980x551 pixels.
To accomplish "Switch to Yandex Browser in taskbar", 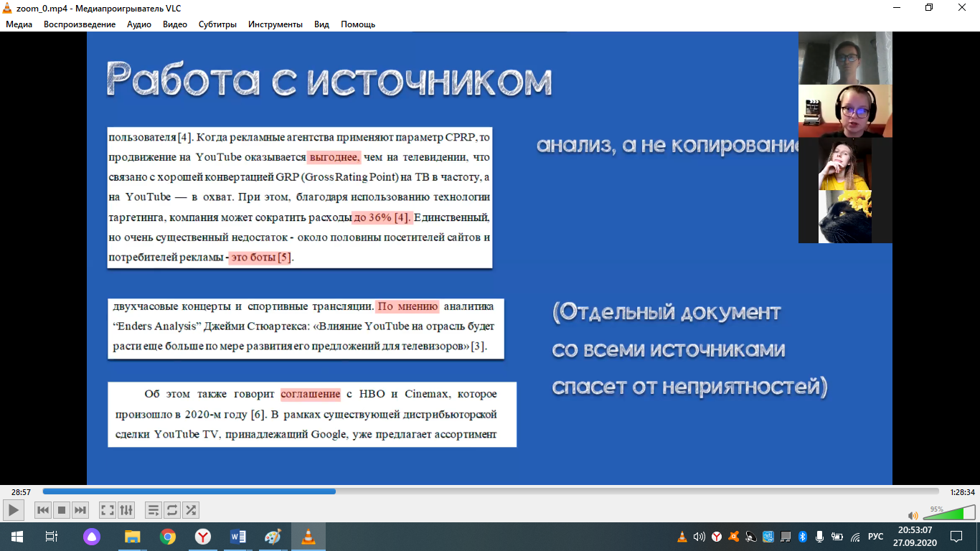I will 203,537.
